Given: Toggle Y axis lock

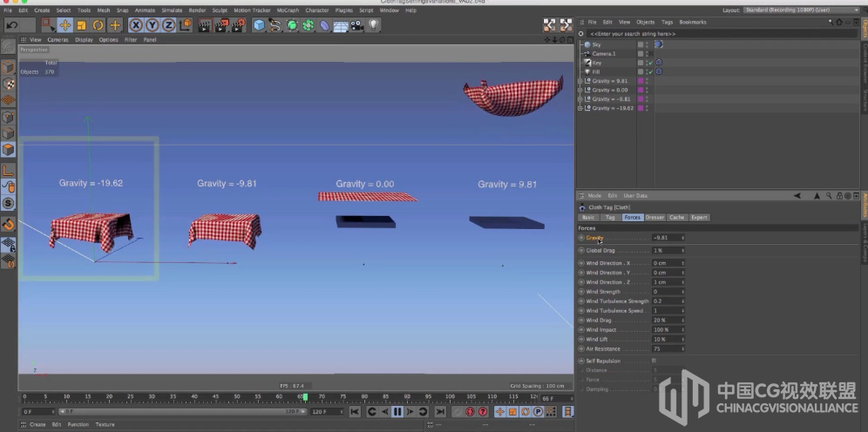Looking at the screenshot, I should tap(153, 25).
